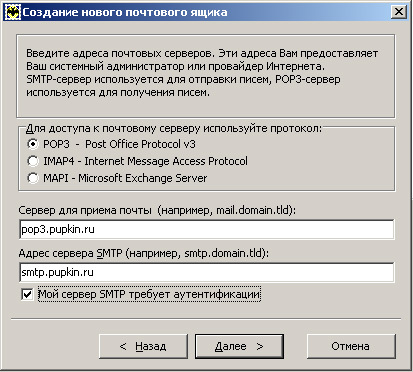Click the mail server instructions text panel
Image resolution: width=413 pixels, height=372 pixels.
pos(206,76)
